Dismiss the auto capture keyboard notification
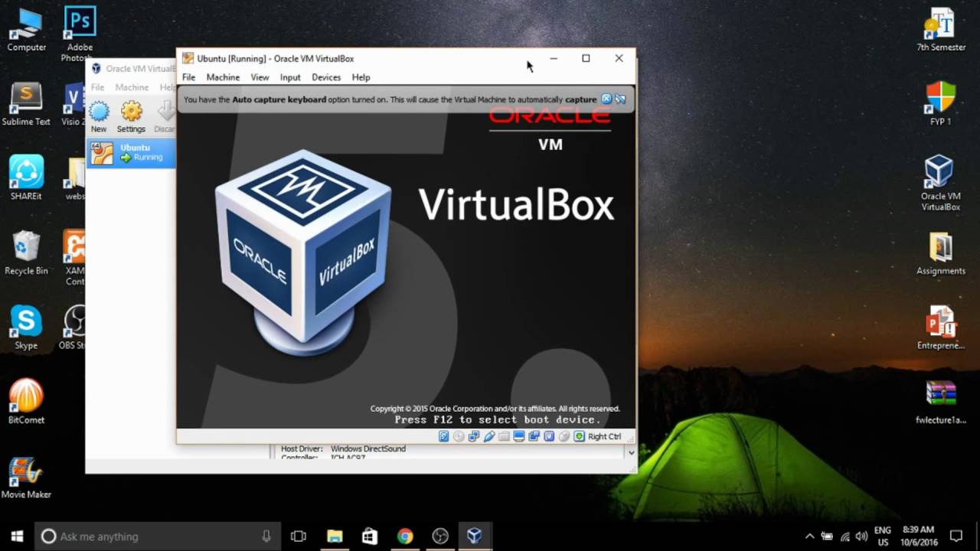The image size is (980, 551). coord(606,99)
